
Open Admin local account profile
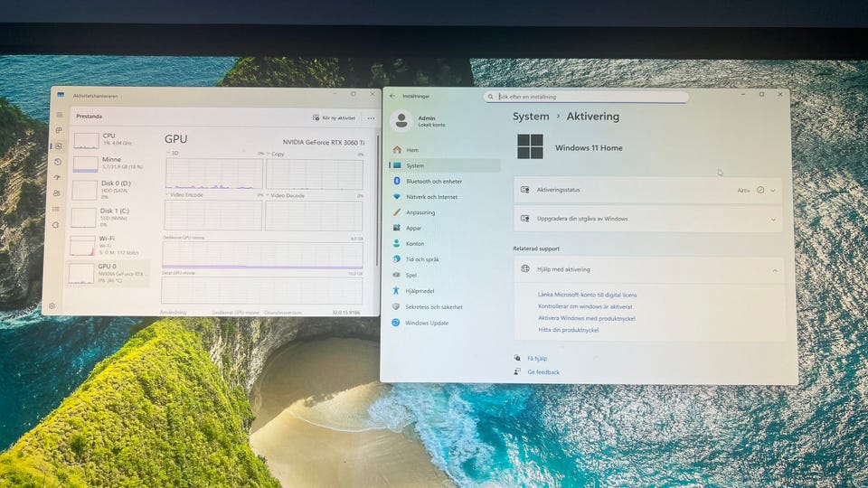[x=420, y=120]
